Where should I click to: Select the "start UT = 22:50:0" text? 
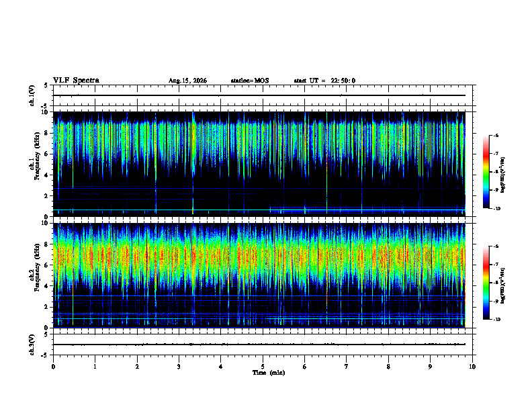tap(324, 81)
